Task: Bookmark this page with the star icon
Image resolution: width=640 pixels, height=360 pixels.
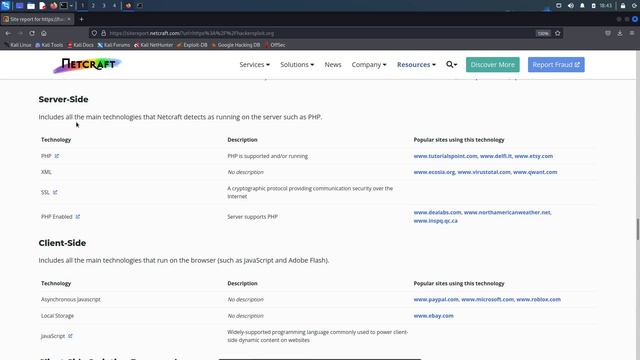Action: click(558, 33)
